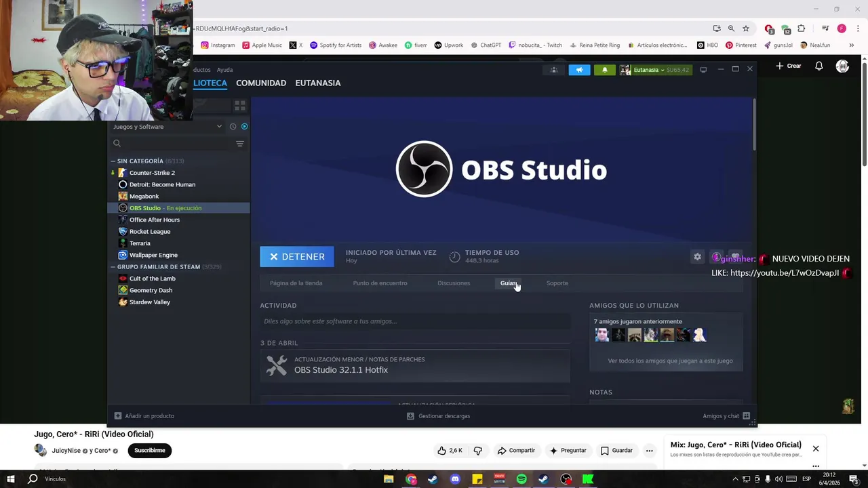Open Windows Start menu
Viewport: 868px width, 488px height.
pyautogui.click(x=10, y=479)
